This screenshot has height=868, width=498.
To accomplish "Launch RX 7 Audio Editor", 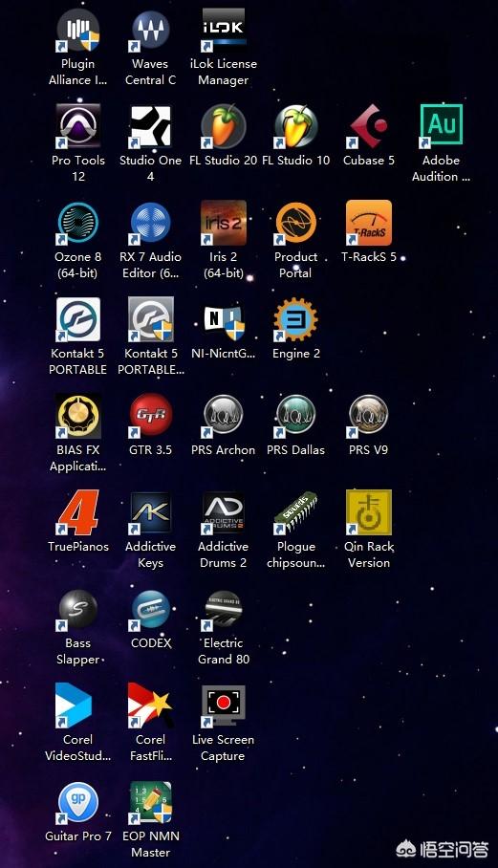I will (150, 223).
